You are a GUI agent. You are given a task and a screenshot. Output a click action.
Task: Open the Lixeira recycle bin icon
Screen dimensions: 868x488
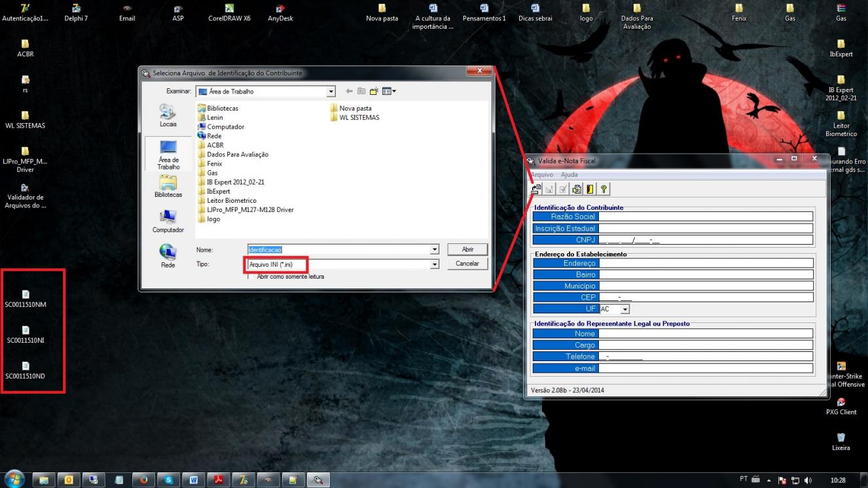point(841,442)
